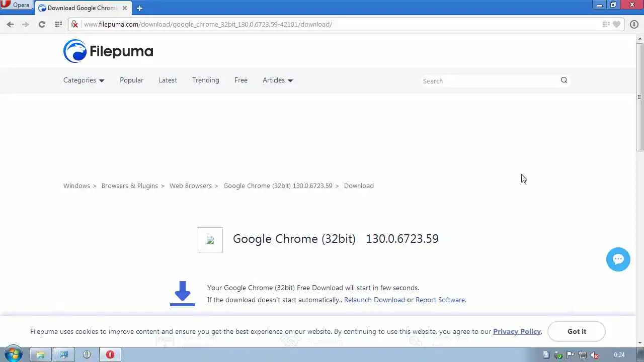Expand the Articles dropdown
Screen dimensions: 644x362
278,80
